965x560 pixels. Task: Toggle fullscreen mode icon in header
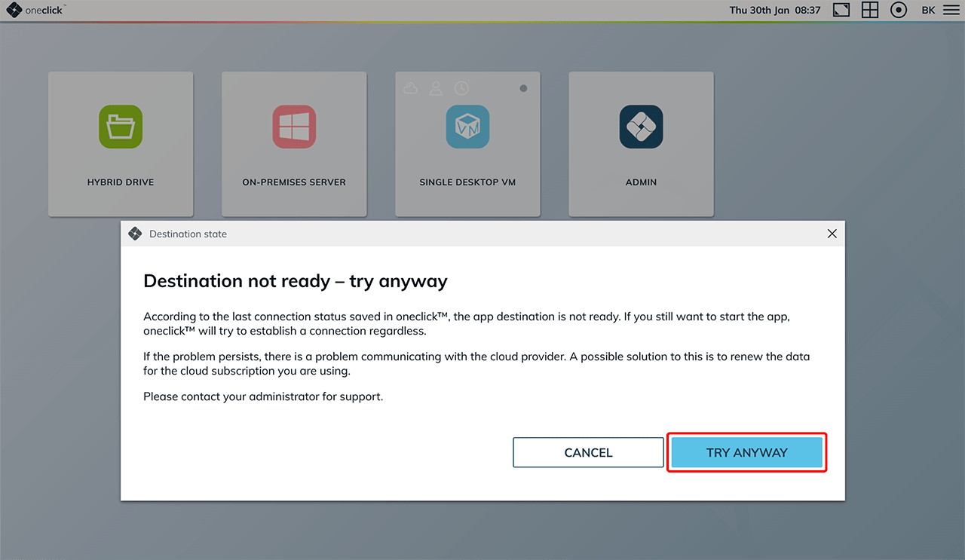click(841, 11)
